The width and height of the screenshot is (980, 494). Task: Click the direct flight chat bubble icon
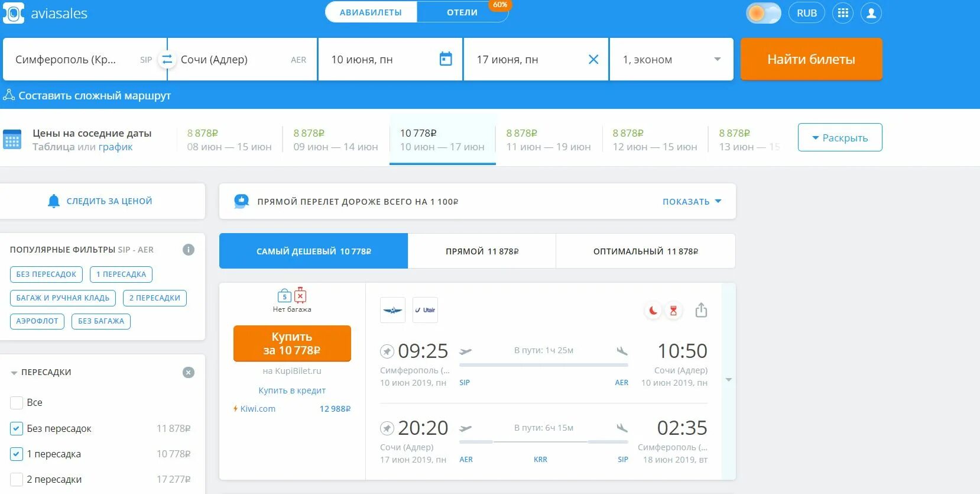point(241,201)
